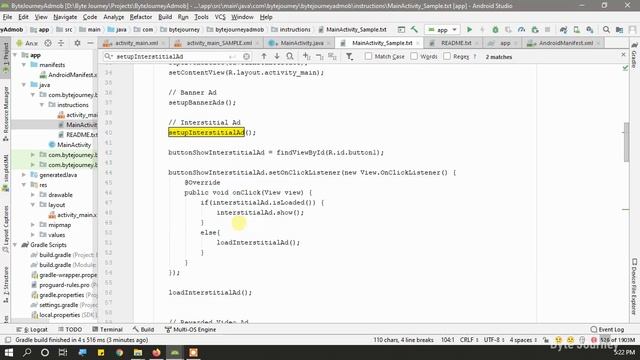This screenshot has width=640, height=360.
Task: Open the VCS menu
Action: [220, 17]
